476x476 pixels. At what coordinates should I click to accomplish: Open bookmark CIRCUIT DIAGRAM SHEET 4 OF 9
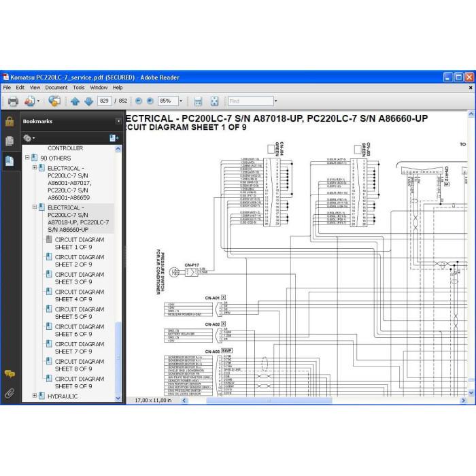pos(80,295)
